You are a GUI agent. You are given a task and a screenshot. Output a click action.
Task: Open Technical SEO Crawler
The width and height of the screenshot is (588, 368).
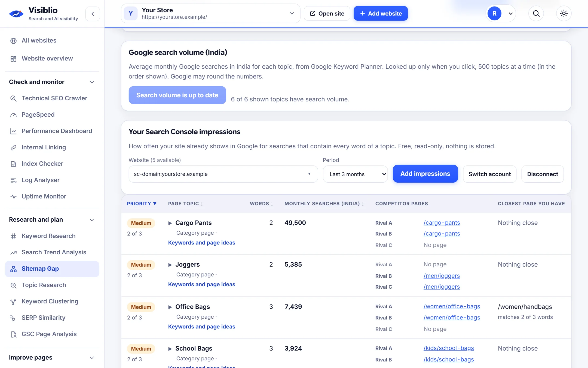point(52,98)
